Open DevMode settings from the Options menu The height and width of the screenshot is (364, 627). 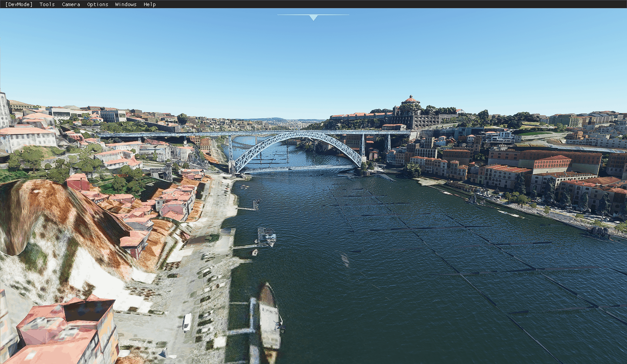point(97,4)
